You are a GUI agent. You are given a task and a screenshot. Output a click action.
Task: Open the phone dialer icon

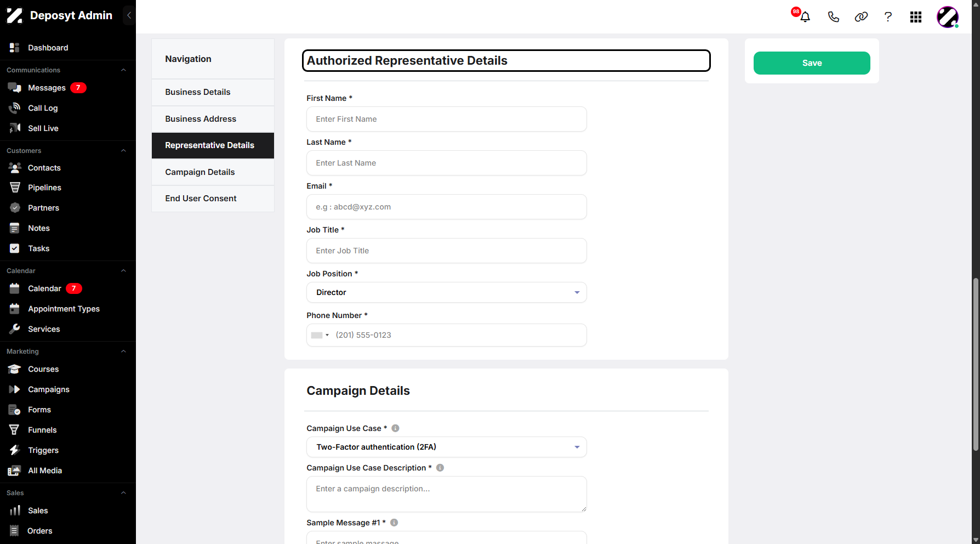pyautogui.click(x=833, y=16)
